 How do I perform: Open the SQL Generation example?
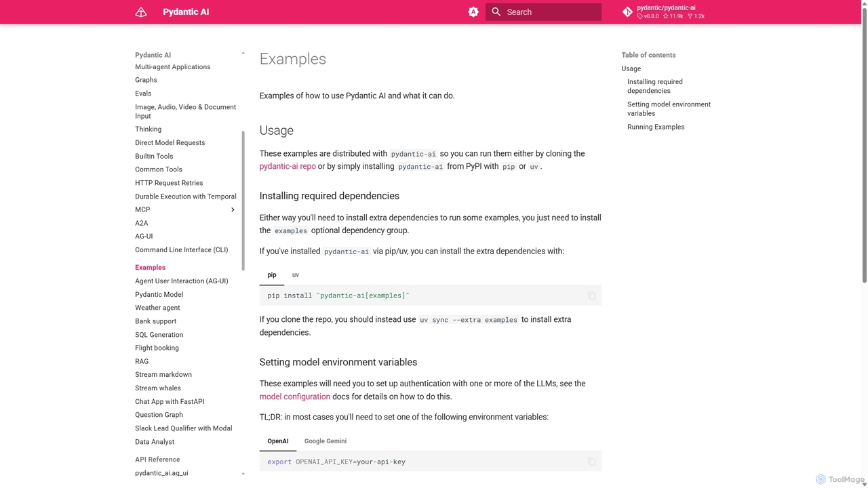[159, 335]
